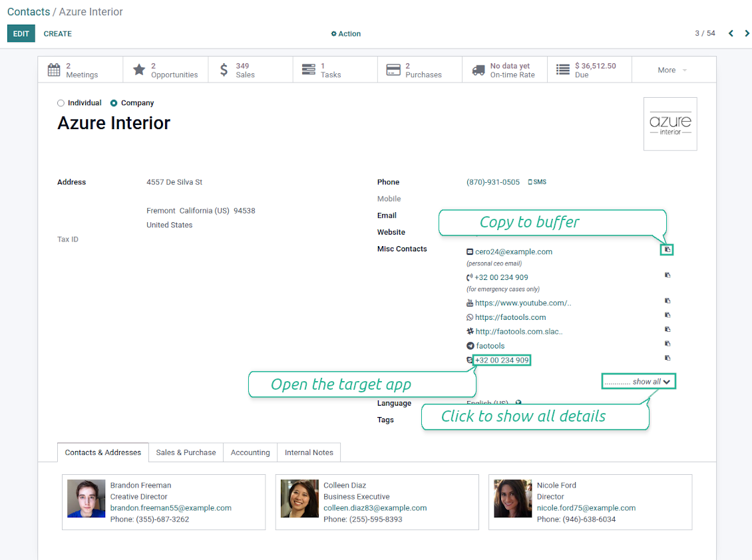This screenshot has height=560, width=752.
Task: Select the Individual radio option
Action: tap(61, 103)
